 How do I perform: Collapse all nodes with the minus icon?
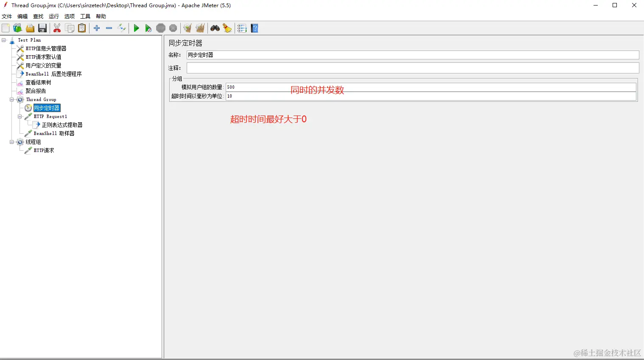tap(109, 28)
